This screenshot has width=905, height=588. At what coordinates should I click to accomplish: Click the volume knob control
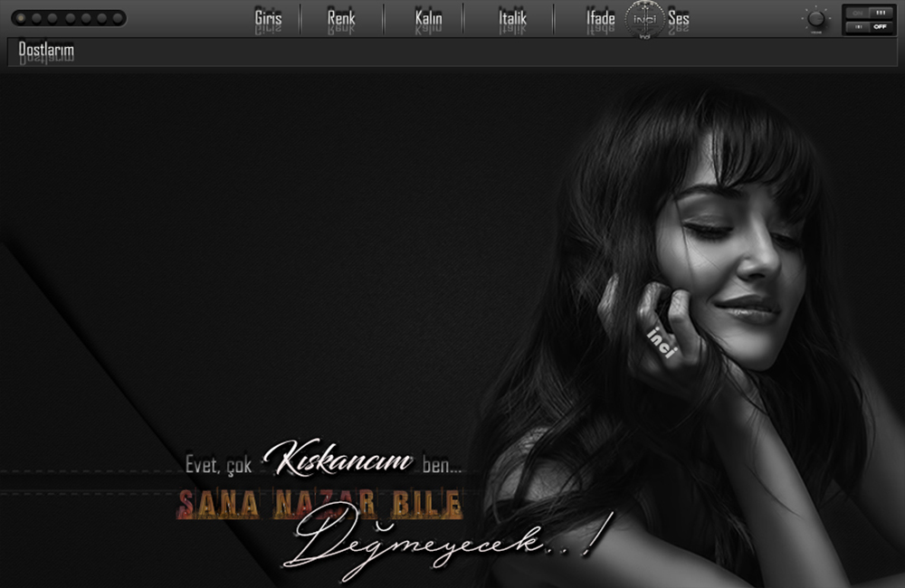pos(816,19)
